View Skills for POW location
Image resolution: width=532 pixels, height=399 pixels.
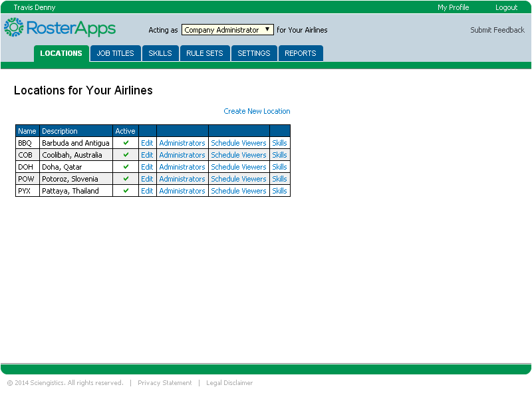(x=279, y=179)
